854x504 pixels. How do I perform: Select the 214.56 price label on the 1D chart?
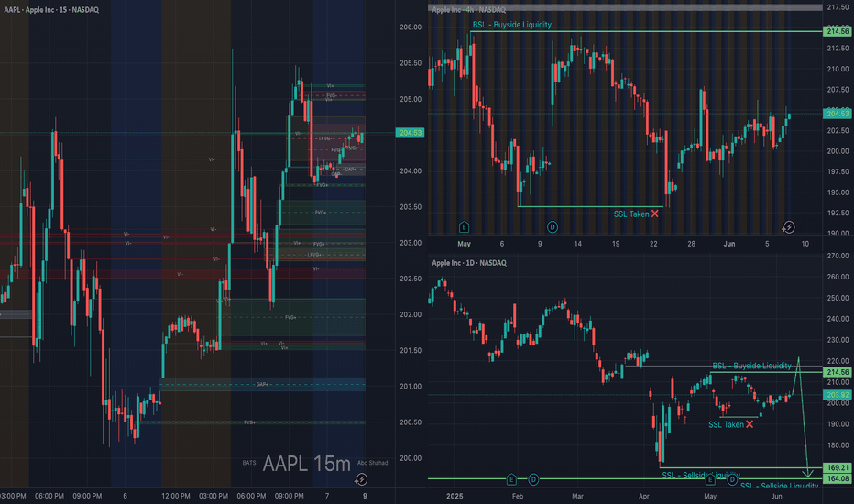[838, 372]
